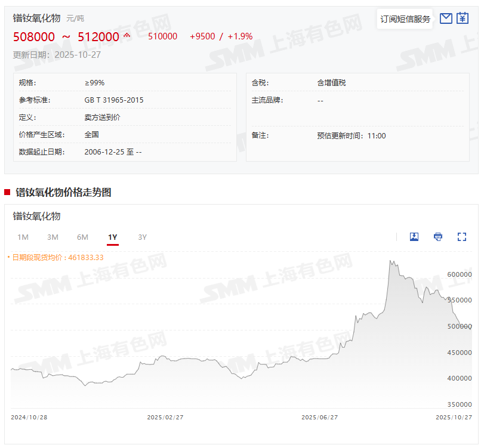The height and width of the screenshot is (448, 484).
Task: Switch chart range to 3M
Action: point(53,237)
